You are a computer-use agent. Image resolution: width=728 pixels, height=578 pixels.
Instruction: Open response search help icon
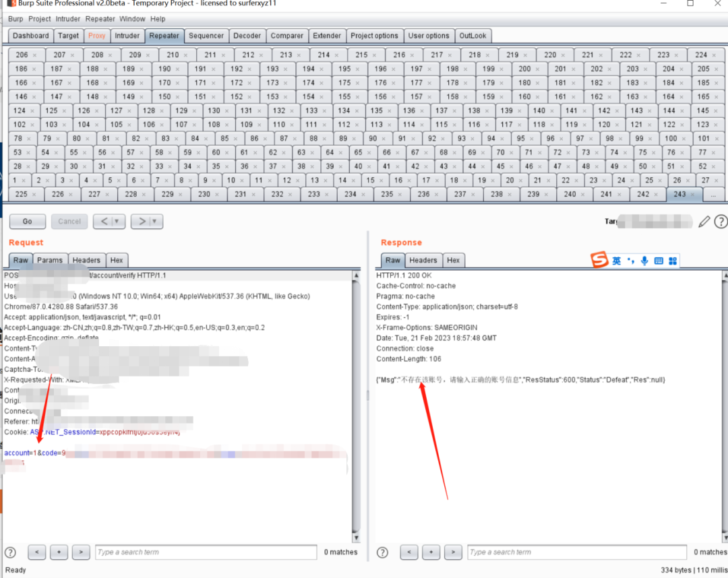click(383, 552)
